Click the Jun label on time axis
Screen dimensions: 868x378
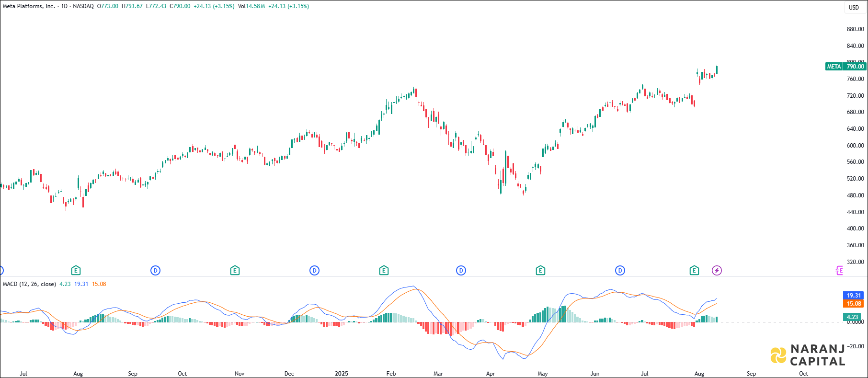(x=595, y=374)
